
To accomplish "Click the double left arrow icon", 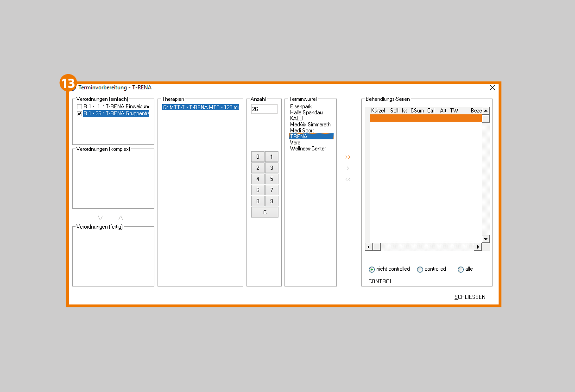I will click(348, 180).
